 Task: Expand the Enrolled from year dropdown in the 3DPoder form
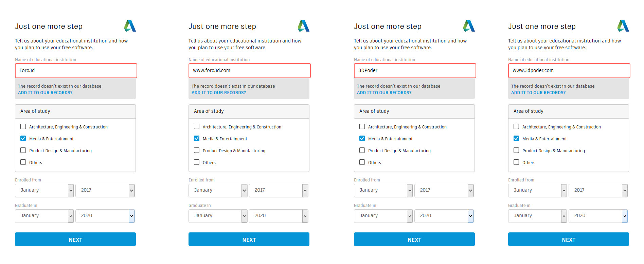[x=444, y=190]
